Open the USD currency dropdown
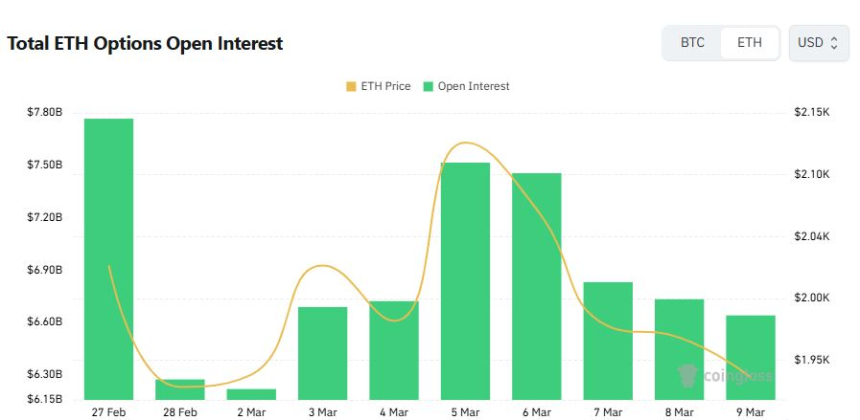Image resolution: width=860 pixels, height=420 pixels. (818, 43)
